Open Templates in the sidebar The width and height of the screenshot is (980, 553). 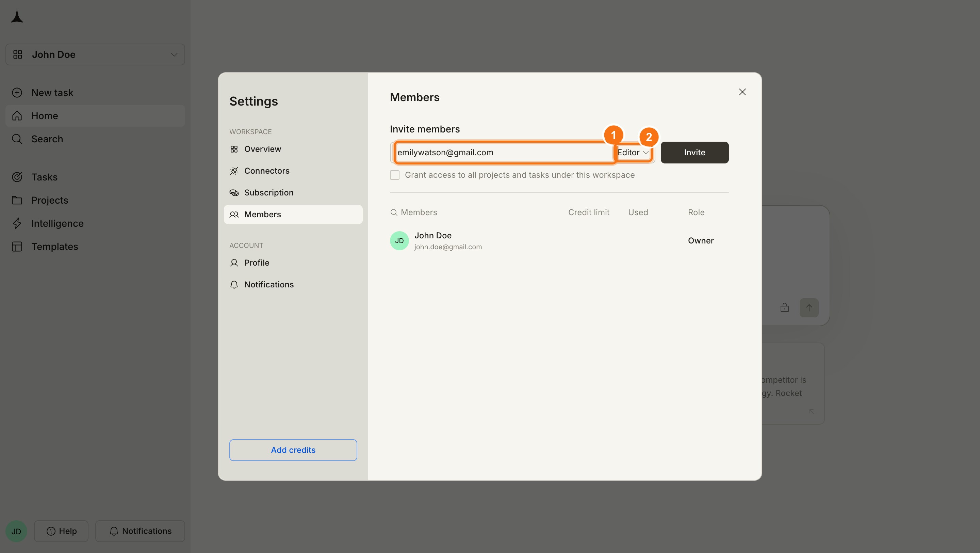click(x=95, y=247)
